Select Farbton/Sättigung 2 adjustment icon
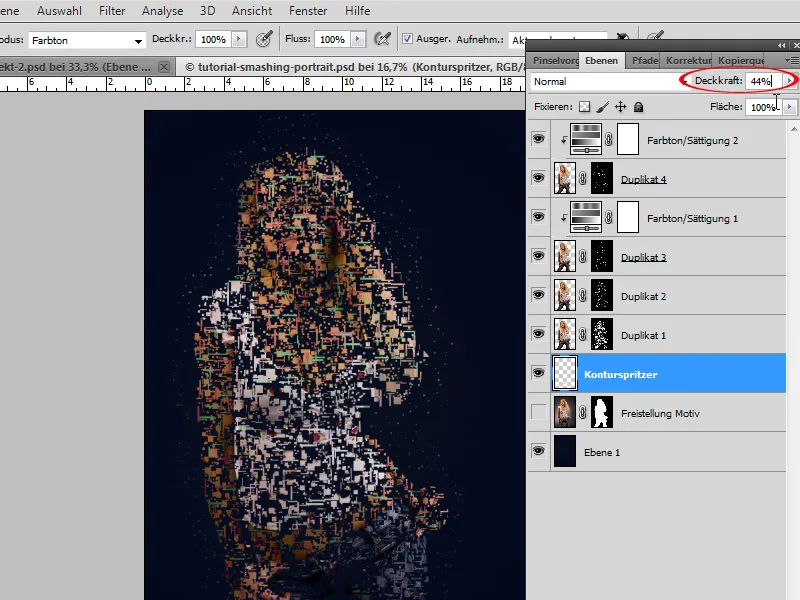 tap(586, 139)
